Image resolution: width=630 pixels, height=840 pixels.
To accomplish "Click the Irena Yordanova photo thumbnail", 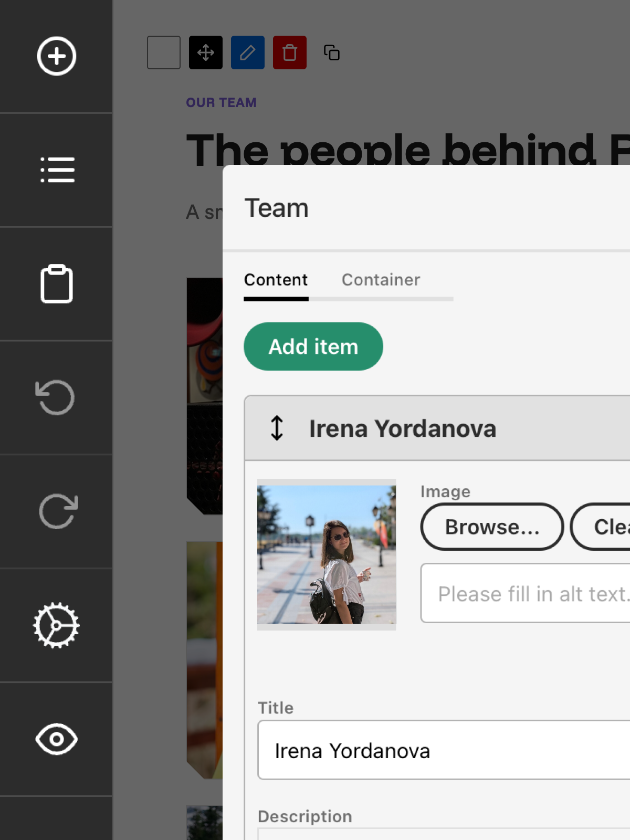I will point(327,554).
